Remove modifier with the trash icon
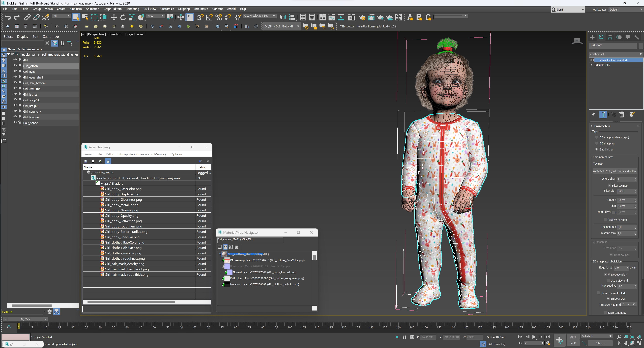Image resolution: width=644 pixels, height=348 pixels. click(x=622, y=115)
